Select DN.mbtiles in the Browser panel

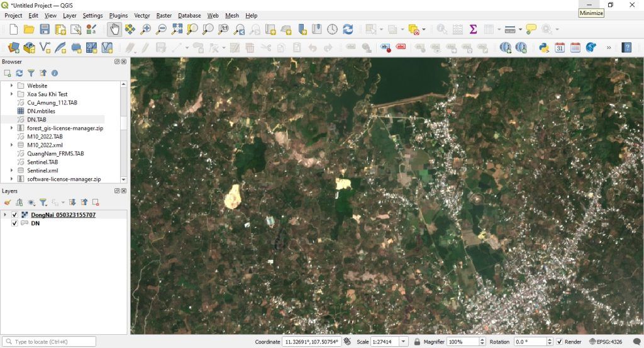coord(40,111)
